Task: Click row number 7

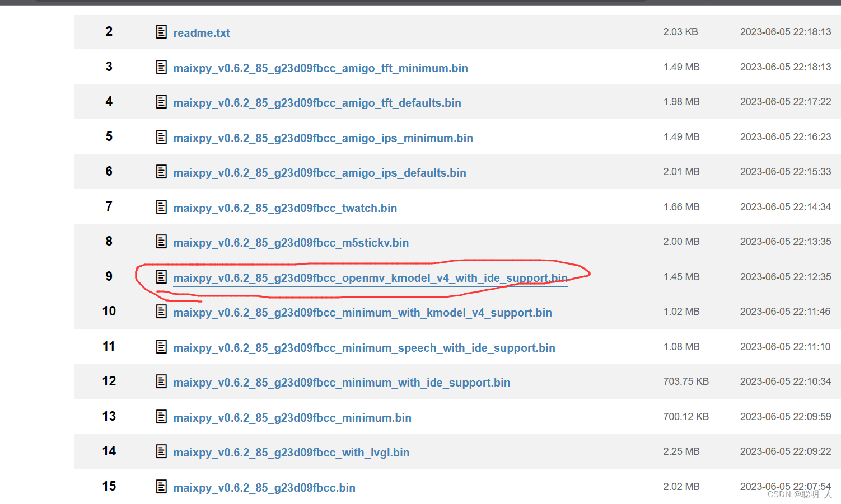Action: [109, 206]
